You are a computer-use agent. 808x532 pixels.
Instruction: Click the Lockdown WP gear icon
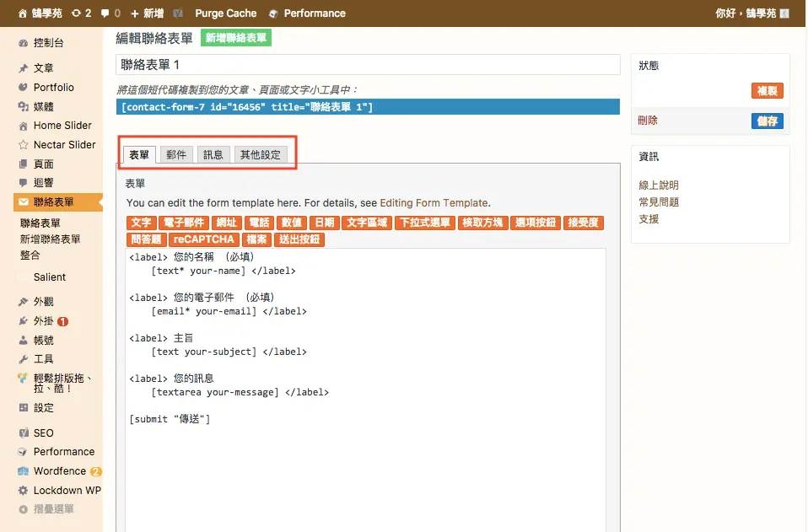pyautogui.click(x=23, y=491)
